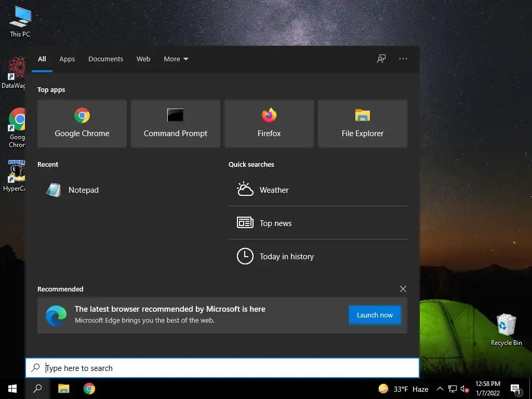Click the taskbar search magnifier icon
The width and height of the screenshot is (532, 399).
[x=37, y=389]
